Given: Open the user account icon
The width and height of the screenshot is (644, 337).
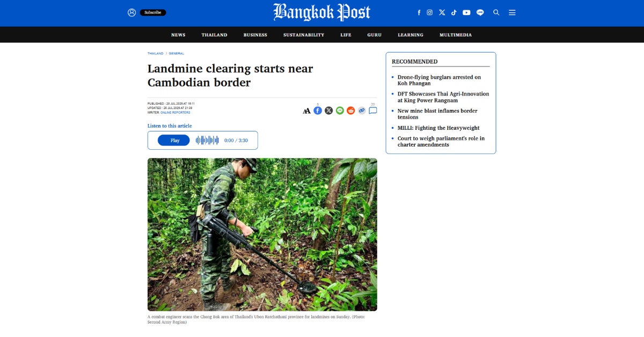Looking at the screenshot, I should click(x=131, y=12).
